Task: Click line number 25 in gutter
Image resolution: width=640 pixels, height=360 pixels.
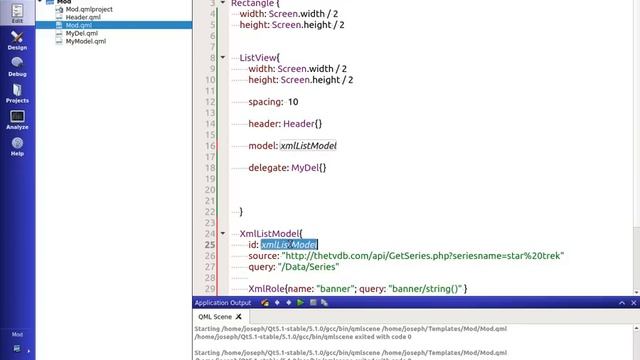Action: pos(210,244)
